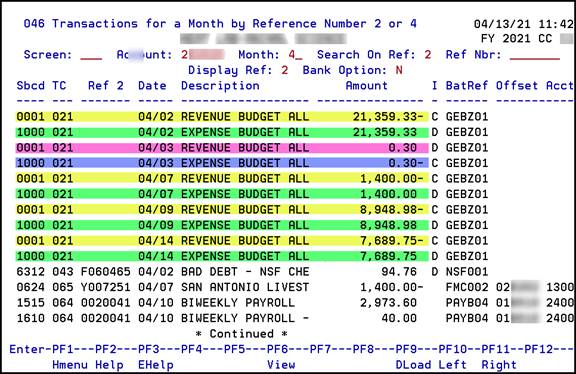Click the 40.00 payroll amount
Screen dimensions: 576x374
click(x=399, y=318)
